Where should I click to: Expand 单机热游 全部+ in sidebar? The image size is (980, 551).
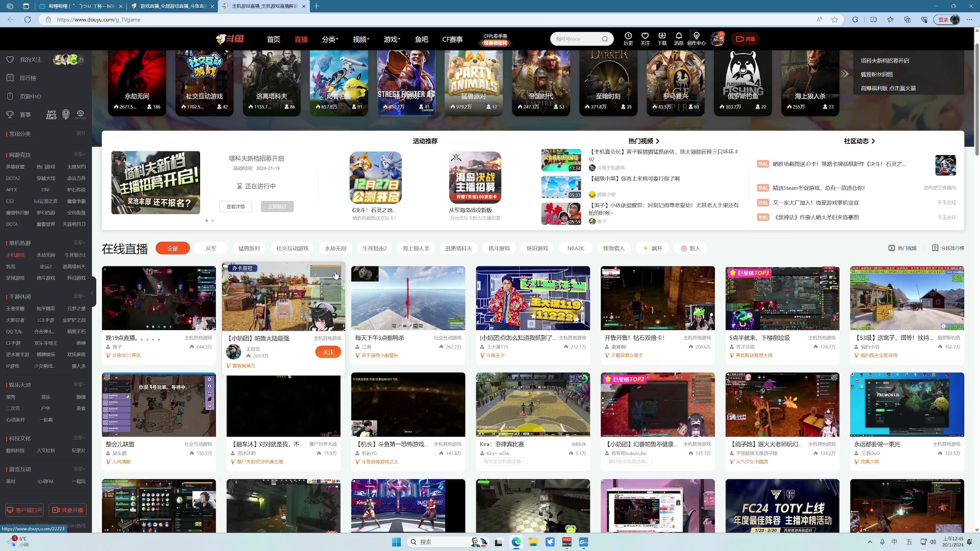79,242
